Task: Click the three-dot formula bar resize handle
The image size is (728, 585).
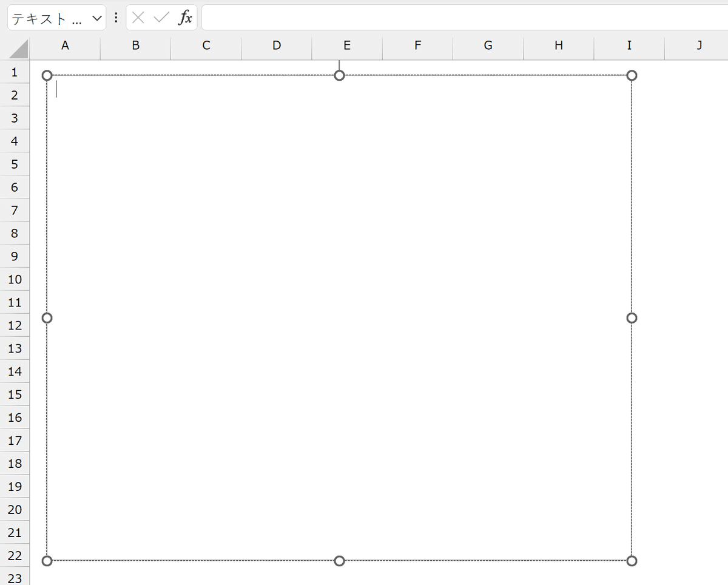Action: (x=116, y=18)
